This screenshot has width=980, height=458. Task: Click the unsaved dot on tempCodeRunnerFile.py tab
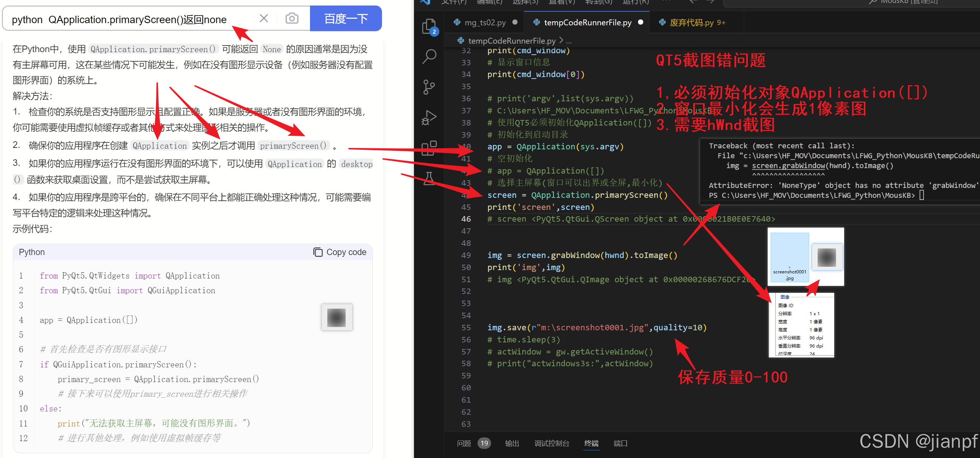point(641,22)
